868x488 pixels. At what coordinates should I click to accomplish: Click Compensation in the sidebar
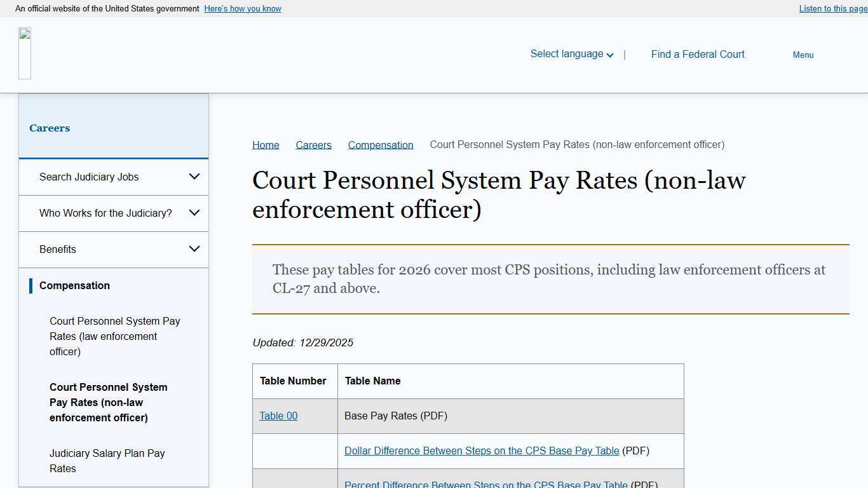pyautogui.click(x=74, y=285)
